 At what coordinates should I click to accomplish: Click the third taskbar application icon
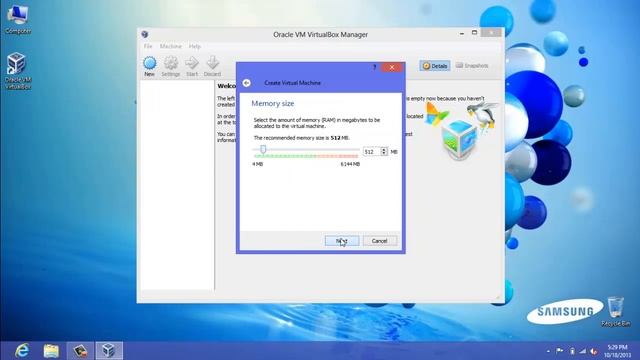click(x=80, y=351)
